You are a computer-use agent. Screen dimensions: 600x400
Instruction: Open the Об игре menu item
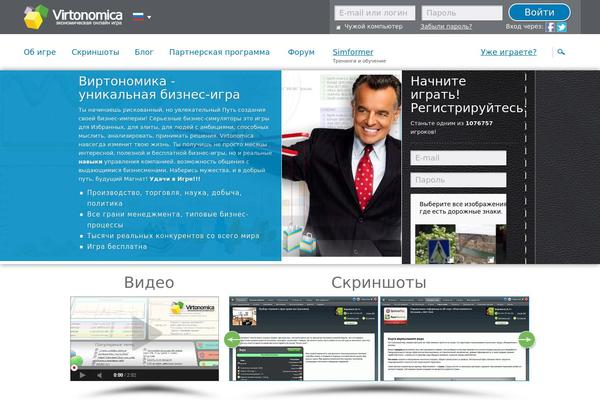tap(40, 52)
